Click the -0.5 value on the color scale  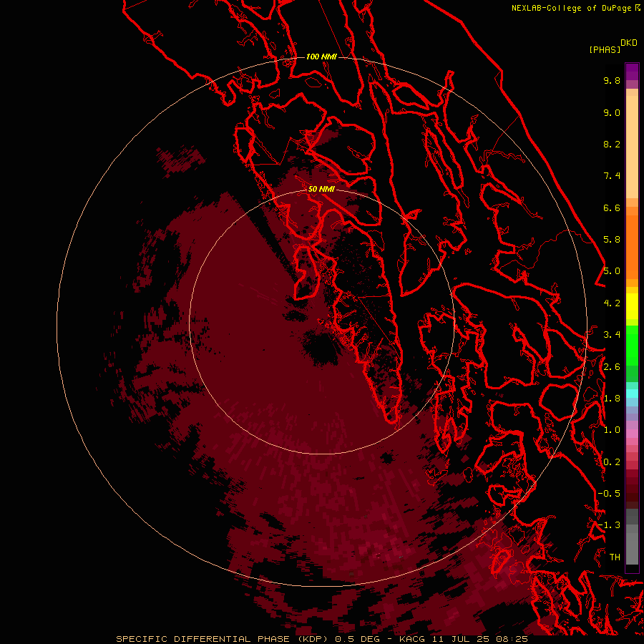[x=609, y=494]
